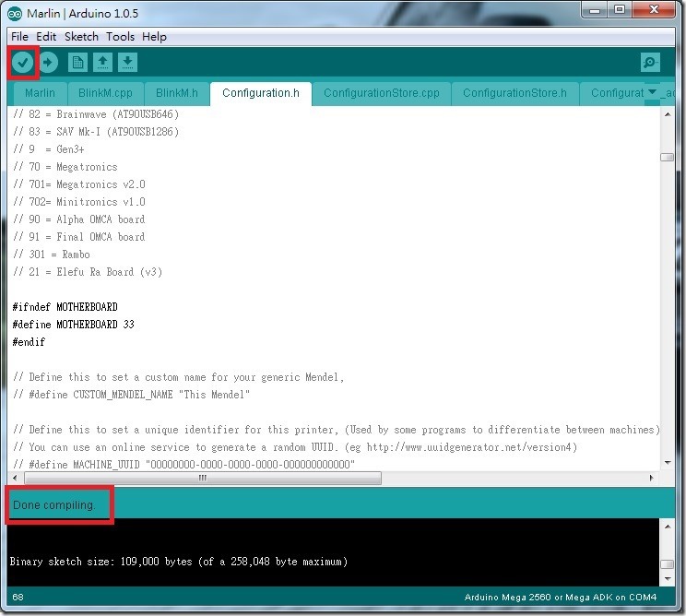Click the '// 83 = SAV Mk-I (AT90USB1286)' line
This screenshot has height=616, width=686.
point(96,132)
